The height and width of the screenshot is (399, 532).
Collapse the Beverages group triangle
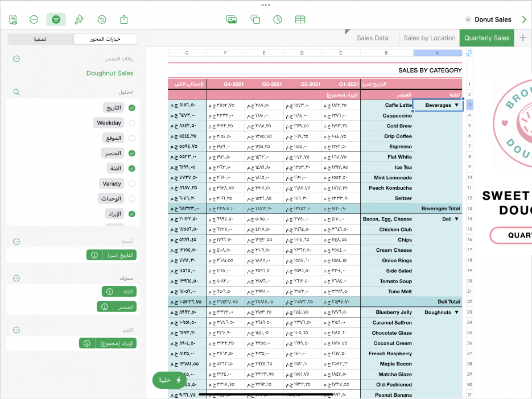(456, 105)
